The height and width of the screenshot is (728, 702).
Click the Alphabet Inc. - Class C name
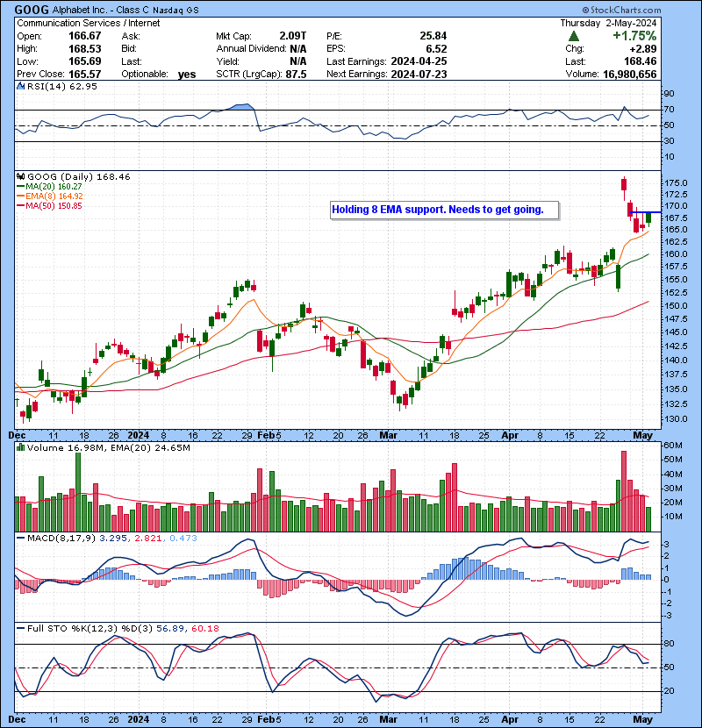pos(101,10)
